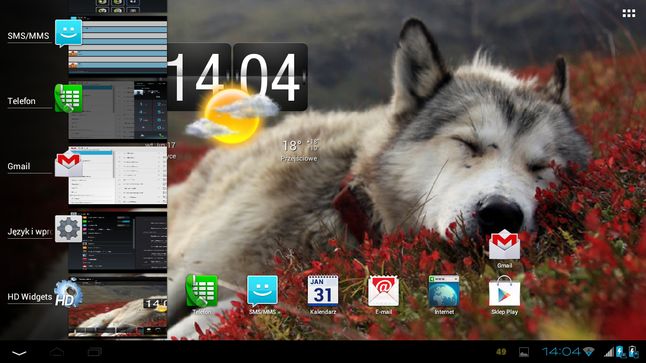Open the E-mail app
The width and height of the screenshot is (646, 363).
pos(384,294)
